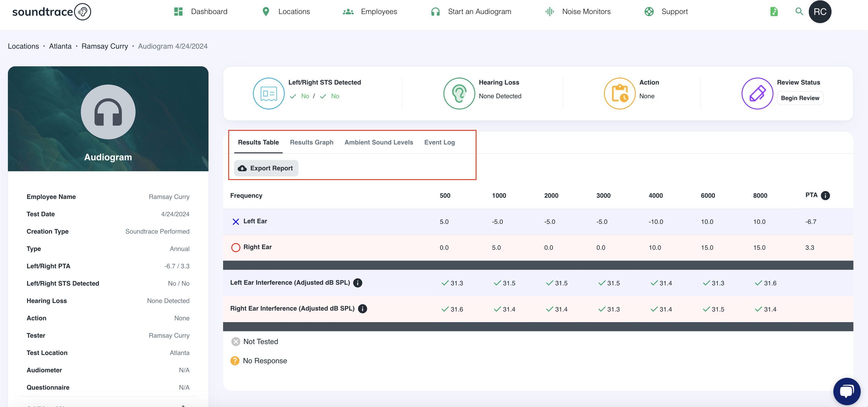
Task: Open Ramsay Curry breadcrumb link
Action: [x=105, y=46]
